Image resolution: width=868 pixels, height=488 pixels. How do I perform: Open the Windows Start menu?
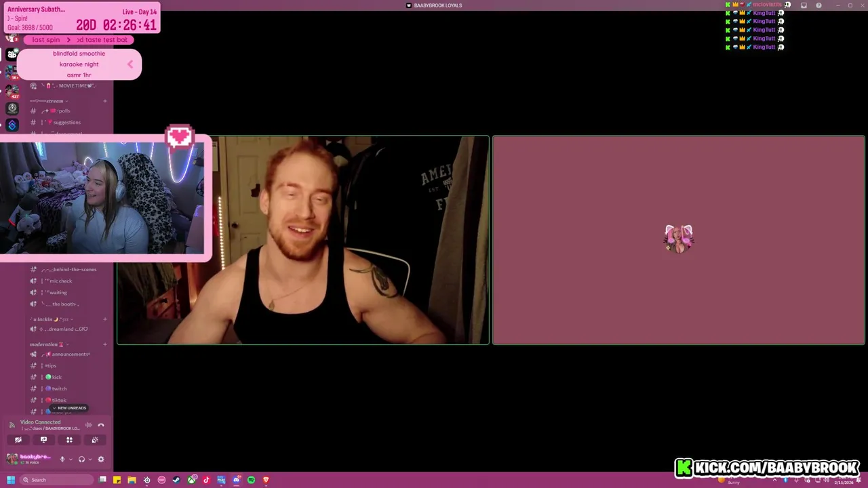point(10,480)
